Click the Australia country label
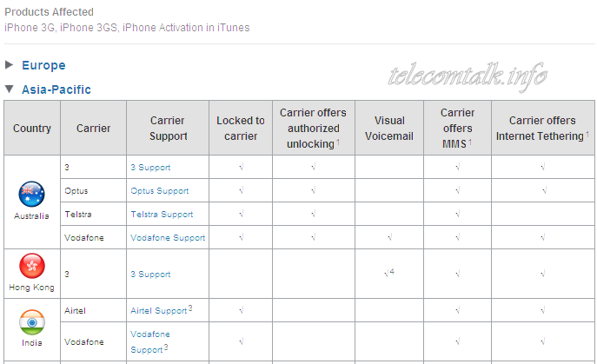597x364 pixels. coord(31,216)
